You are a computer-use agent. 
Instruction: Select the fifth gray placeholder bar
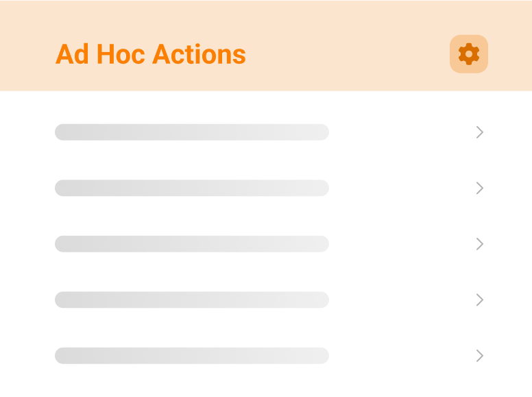pos(192,356)
